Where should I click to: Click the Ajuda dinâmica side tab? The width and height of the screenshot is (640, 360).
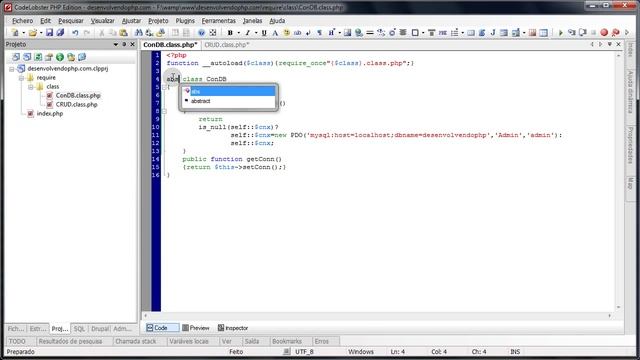pyautogui.click(x=631, y=92)
